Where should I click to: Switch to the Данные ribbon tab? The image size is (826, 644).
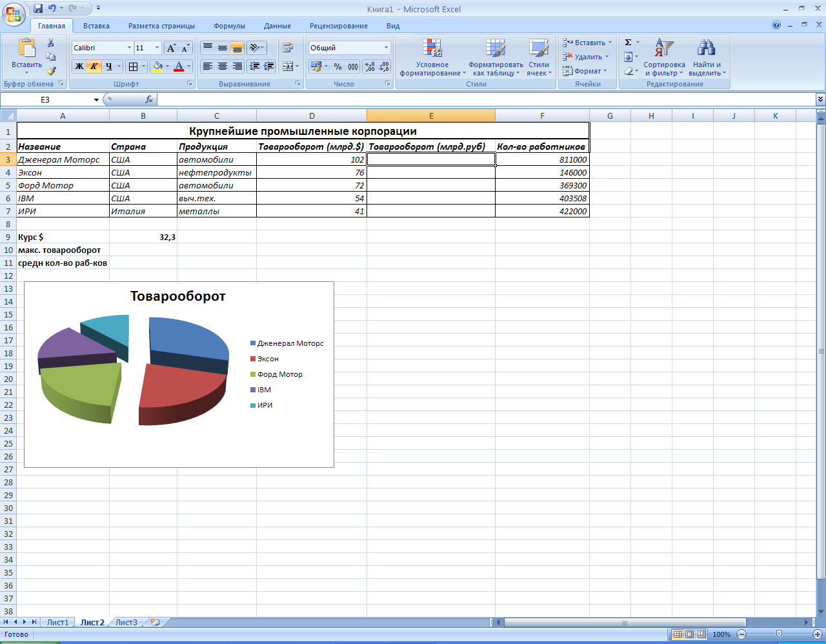277,26
